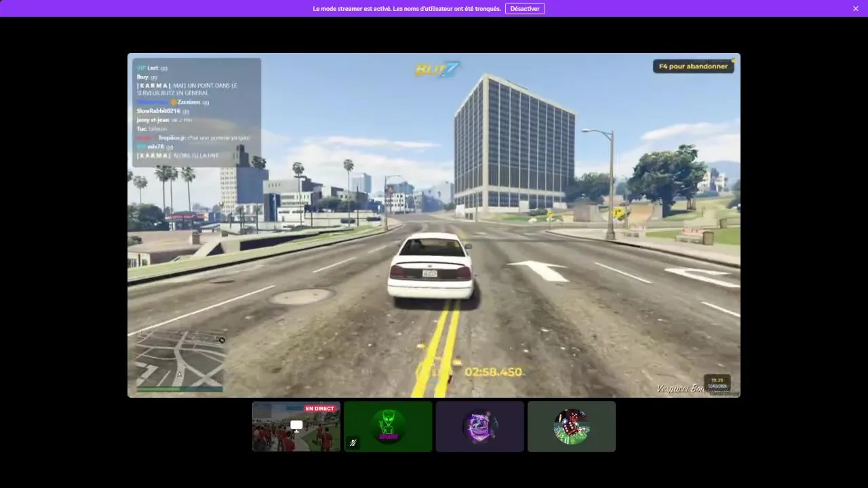Viewport: 868px width, 488px height.
Task: Click the screen-share monitor icon on the stream tile
Action: point(296,426)
